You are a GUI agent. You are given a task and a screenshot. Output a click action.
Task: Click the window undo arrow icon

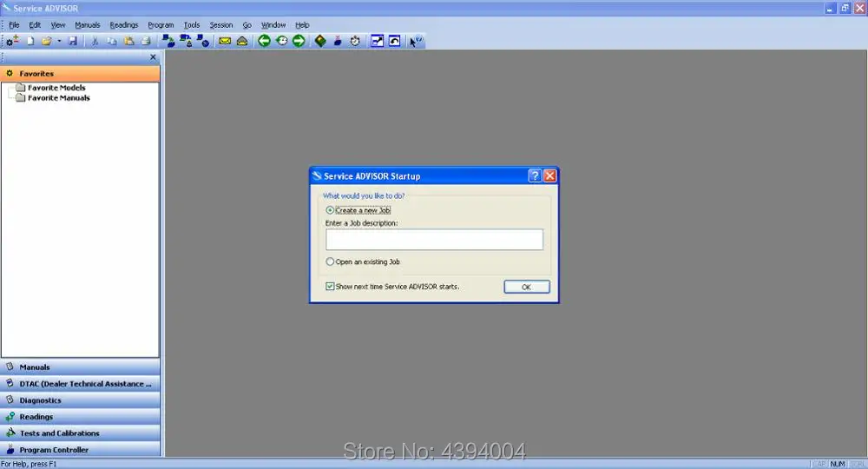[394, 41]
